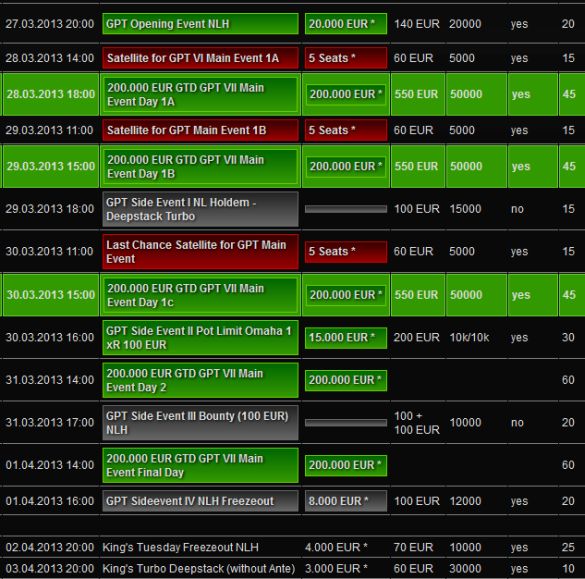Open GPT VII Main Event Day 1A

(x=200, y=94)
